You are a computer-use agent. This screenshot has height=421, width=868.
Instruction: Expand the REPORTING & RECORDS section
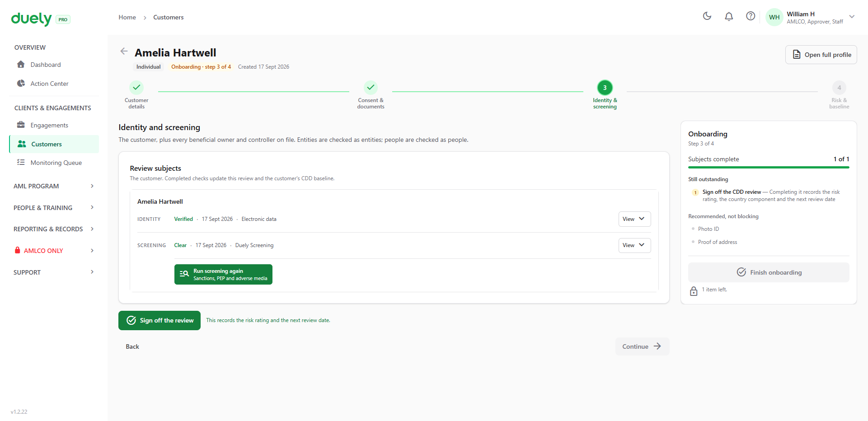54,229
